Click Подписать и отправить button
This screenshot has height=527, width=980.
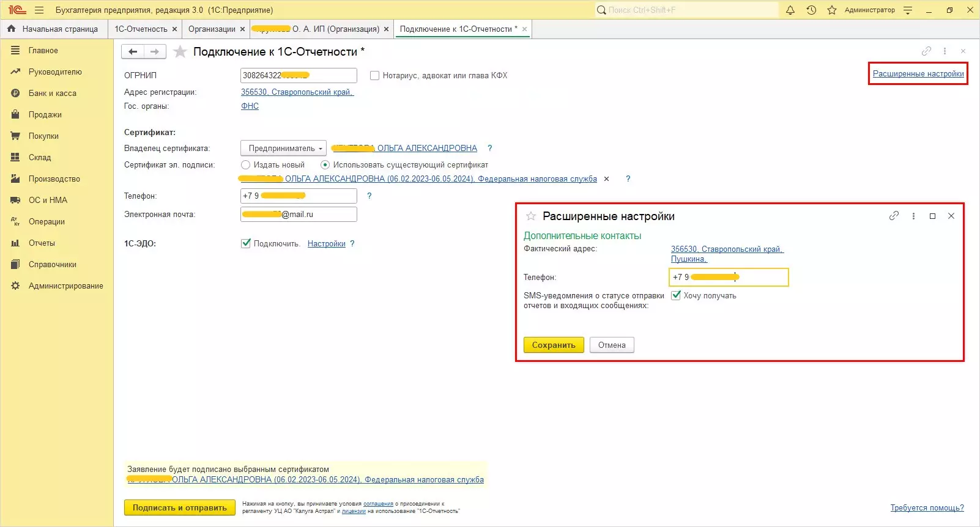click(x=180, y=507)
